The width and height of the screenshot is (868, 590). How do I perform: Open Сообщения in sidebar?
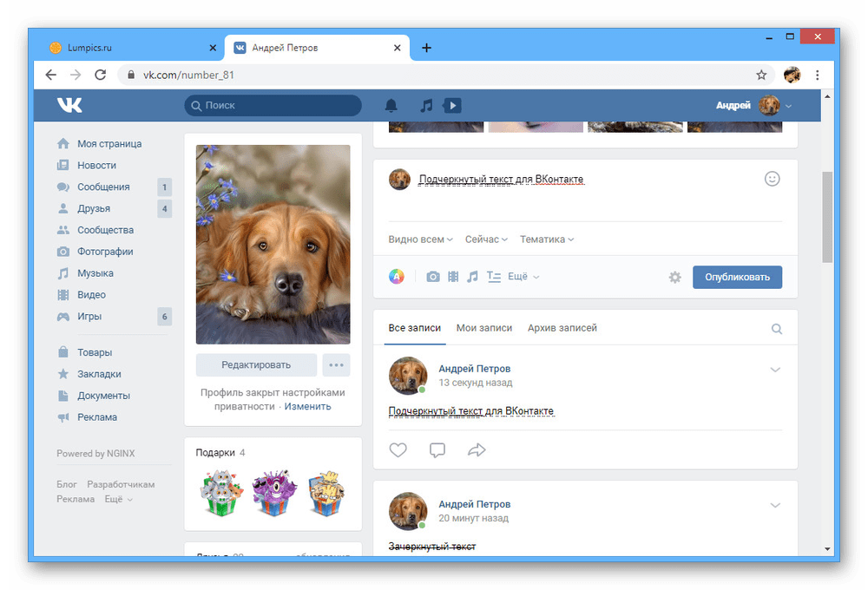point(103,187)
